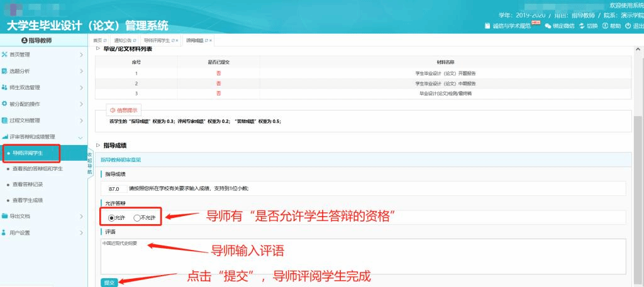Open 帮助 via its help icon
This screenshot has height=287, width=644.
pyautogui.click(x=605, y=26)
